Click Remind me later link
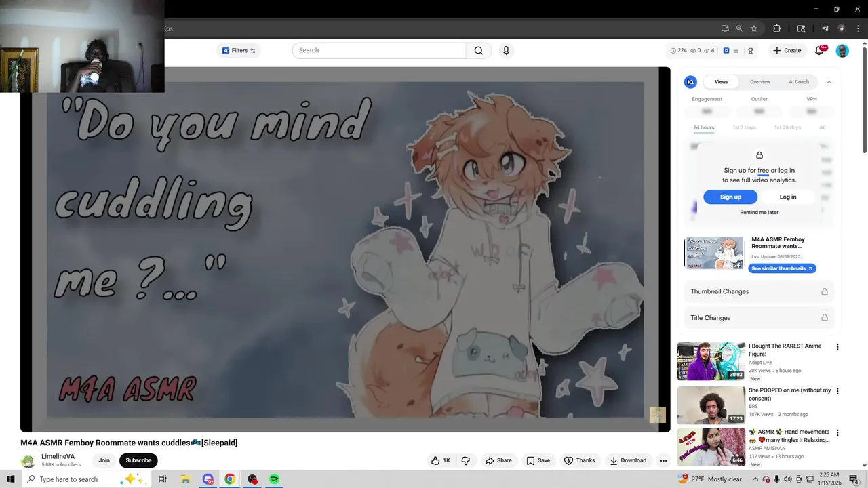The image size is (868, 488). [x=759, y=213]
